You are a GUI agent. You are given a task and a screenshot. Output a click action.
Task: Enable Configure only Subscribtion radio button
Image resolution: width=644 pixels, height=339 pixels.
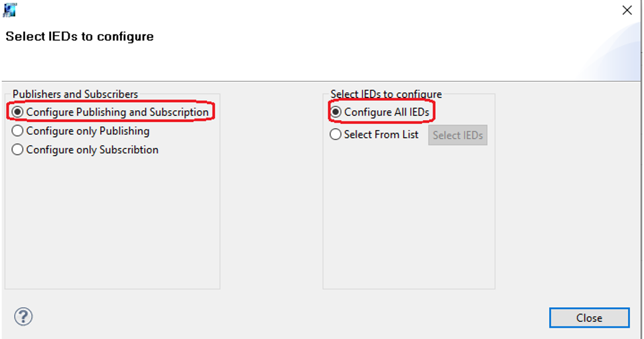18,150
